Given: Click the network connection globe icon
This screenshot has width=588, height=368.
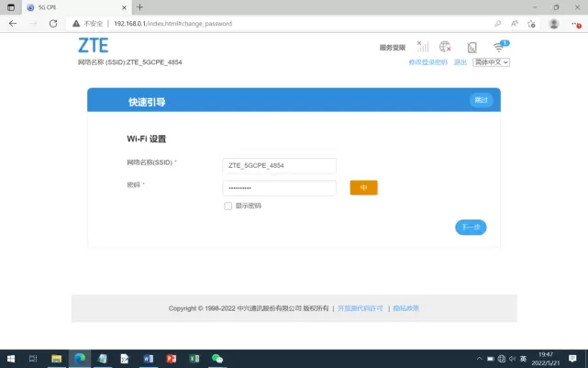Looking at the screenshot, I should pyautogui.click(x=446, y=47).
